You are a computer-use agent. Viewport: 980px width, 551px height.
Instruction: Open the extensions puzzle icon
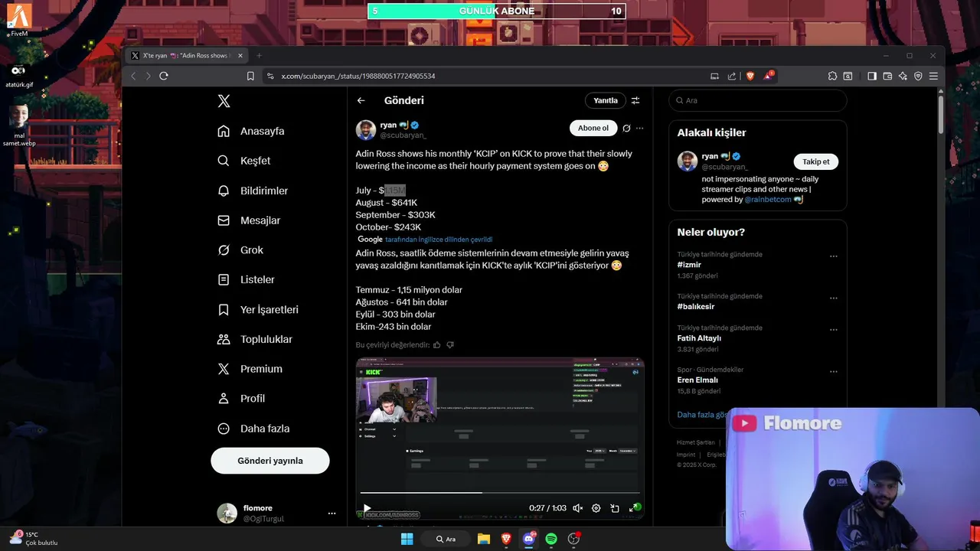832,76
